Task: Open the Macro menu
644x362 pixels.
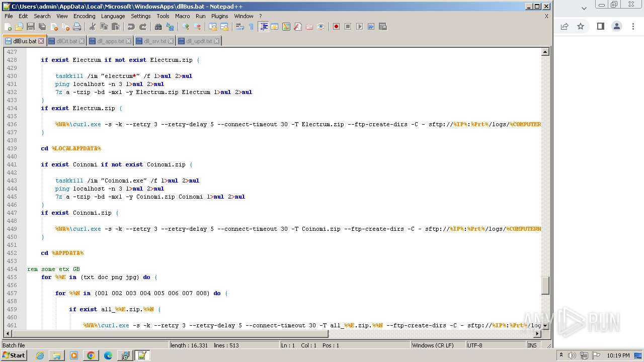Action: [x=183, y=16]
